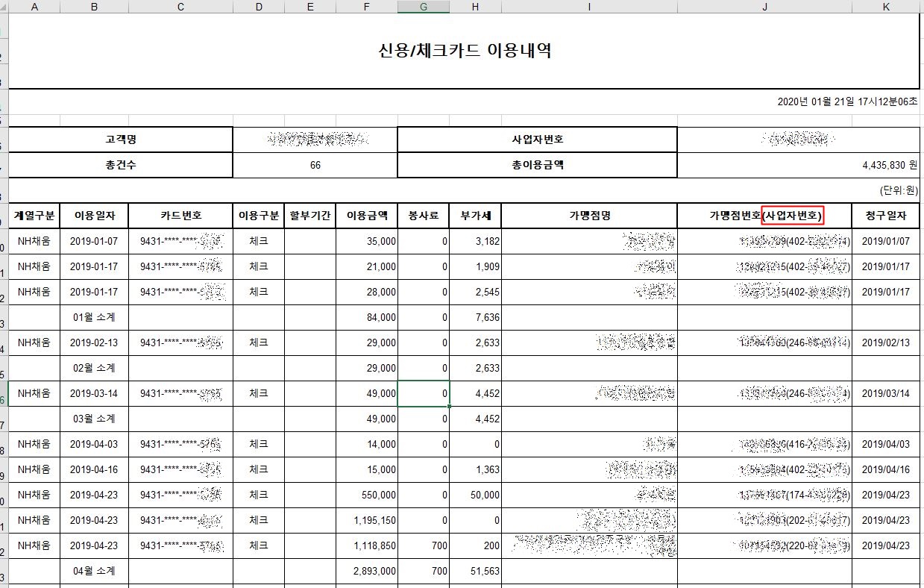Viewport: 924px width, 588px height.
Task: Click the amount cell 14,000
Action: click(366, 444)
